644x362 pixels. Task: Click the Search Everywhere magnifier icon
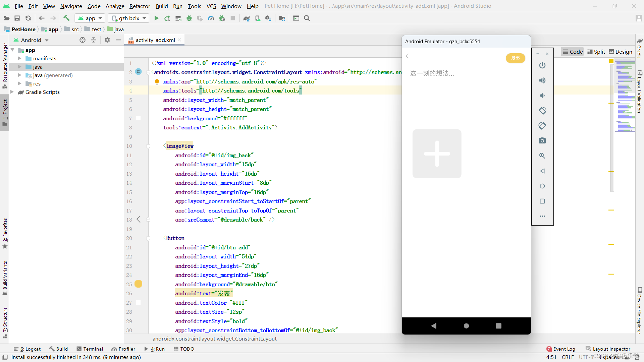[x=307, y=18]
